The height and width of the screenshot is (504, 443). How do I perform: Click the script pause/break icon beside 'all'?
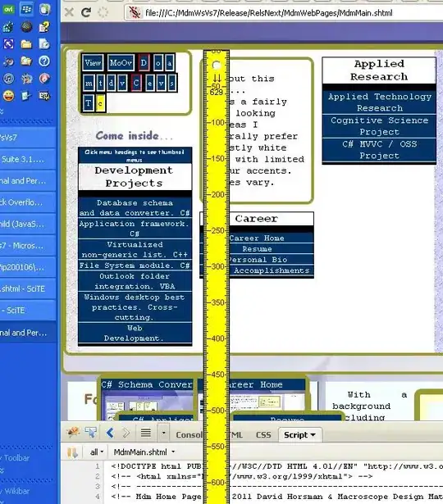pyautogui.click(x=72, y=452)
